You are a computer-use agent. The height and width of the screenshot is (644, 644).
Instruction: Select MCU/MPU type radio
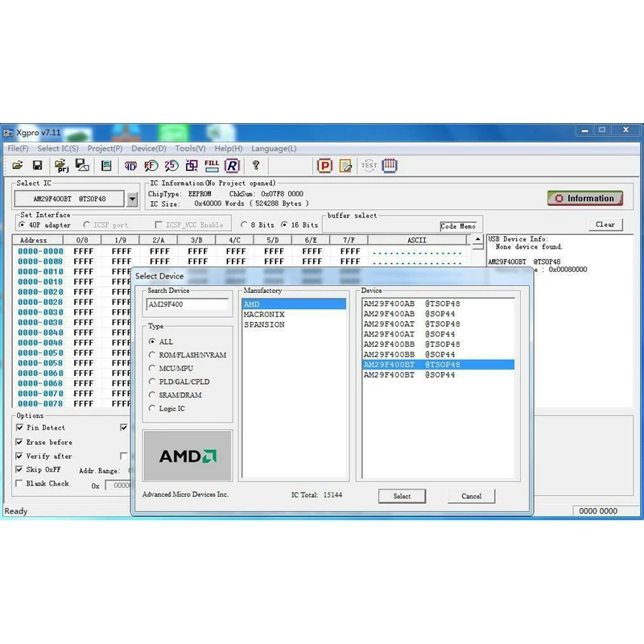[x=152, y=368]
